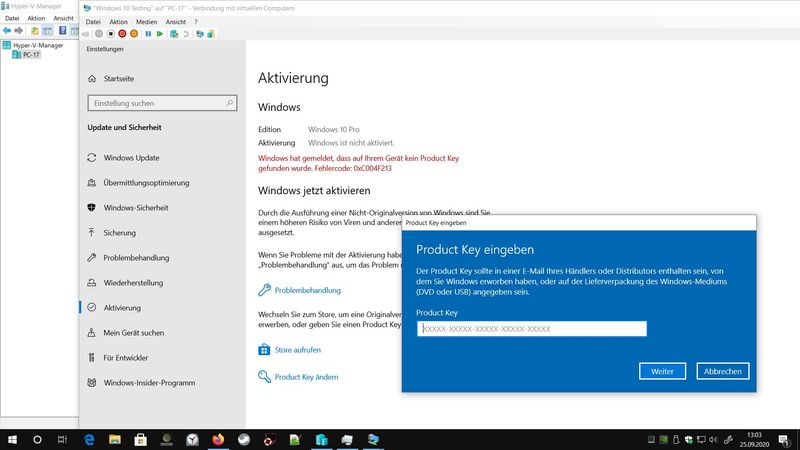Screen dimensions: 800x450
Task: Click the orange Save VM state toolbar icon
Action: click(x=134, y=34)
